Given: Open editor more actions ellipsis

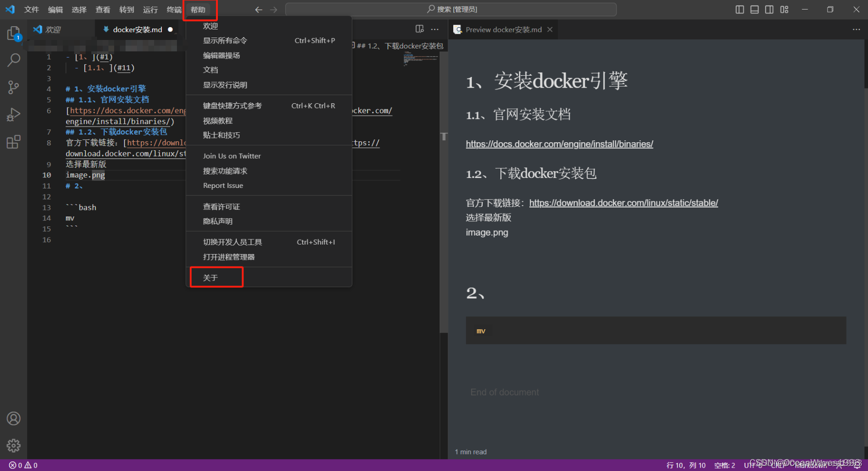Looking at the screenshot, I should (x=435, y=29).
